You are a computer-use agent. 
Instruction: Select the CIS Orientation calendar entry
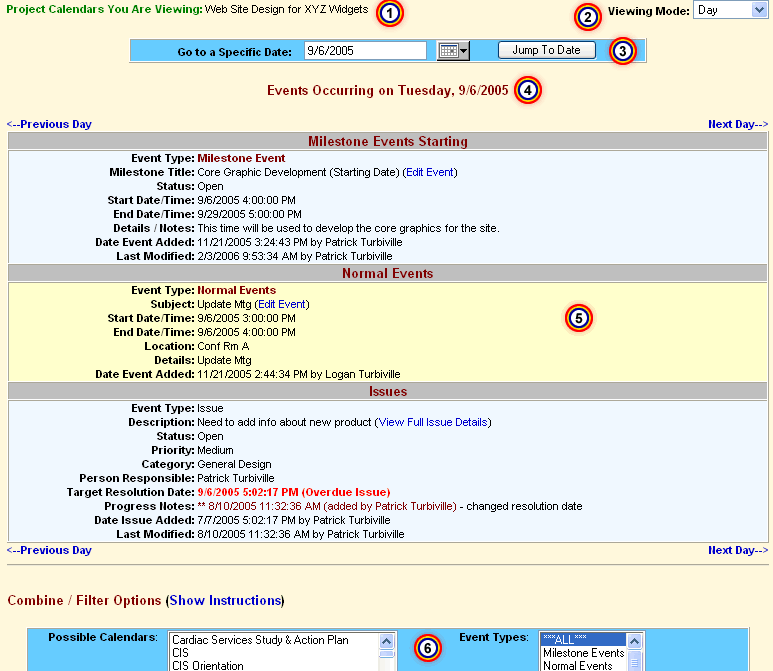click(208, 666)
